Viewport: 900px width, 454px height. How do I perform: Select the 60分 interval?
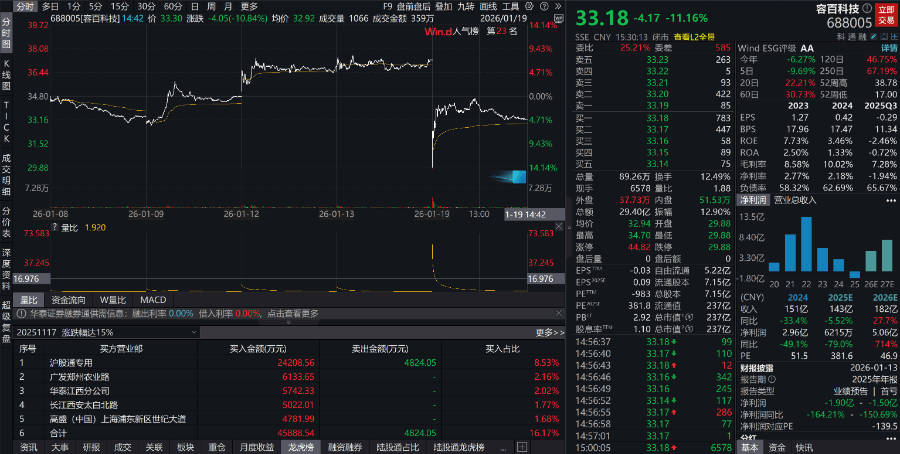pyautogui.click(x=173, y=6)
